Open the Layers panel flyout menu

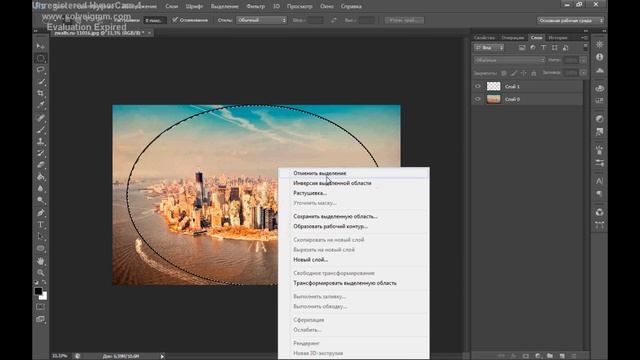pos(585,38)
